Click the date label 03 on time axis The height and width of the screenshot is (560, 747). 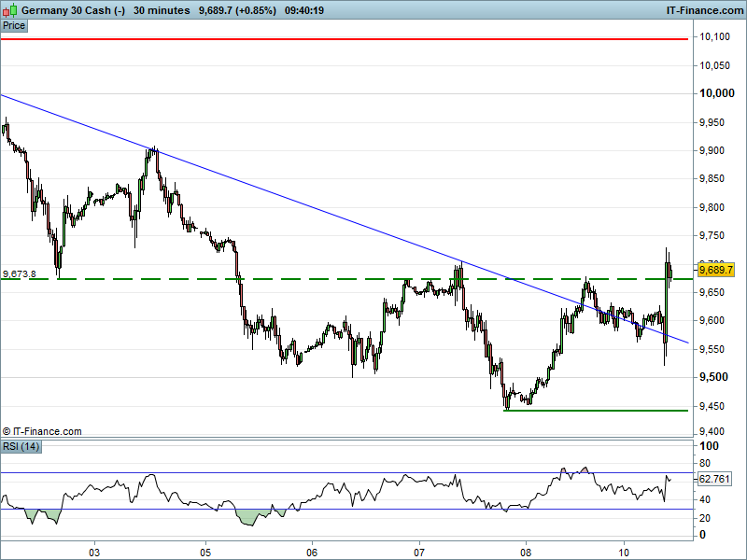(94, 553)
